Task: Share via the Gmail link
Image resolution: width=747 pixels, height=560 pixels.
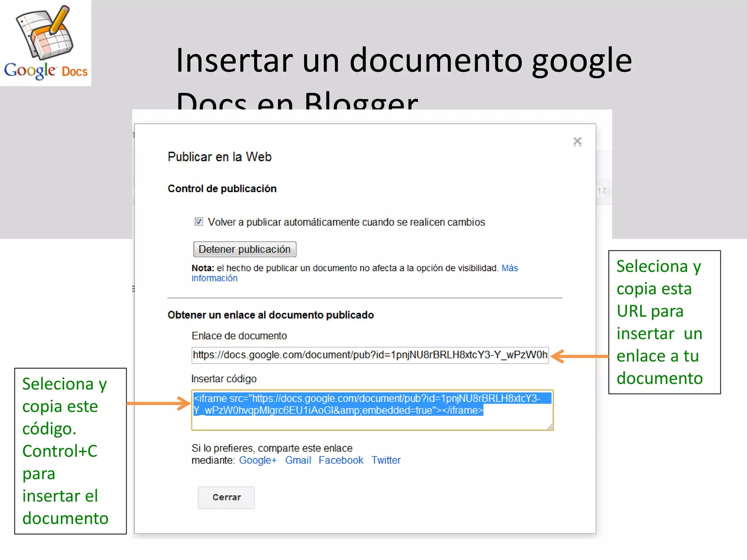Action: click(x=298, y=460)
